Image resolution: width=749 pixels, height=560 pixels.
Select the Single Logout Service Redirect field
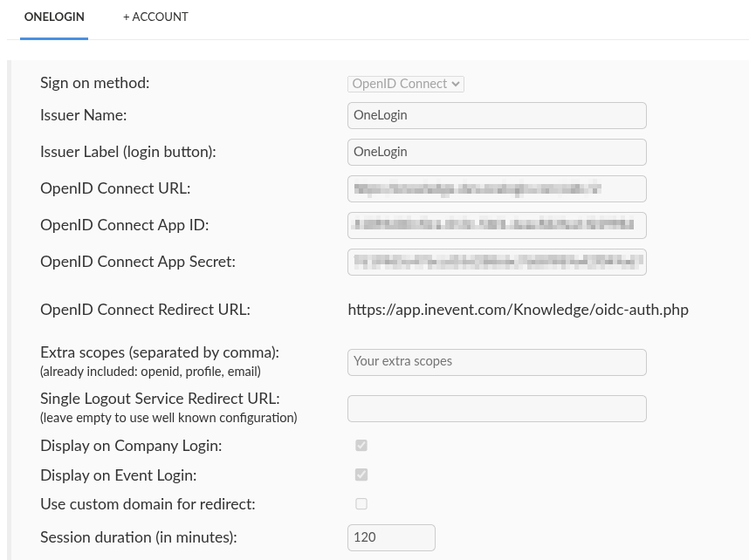[x=497, y=408]
